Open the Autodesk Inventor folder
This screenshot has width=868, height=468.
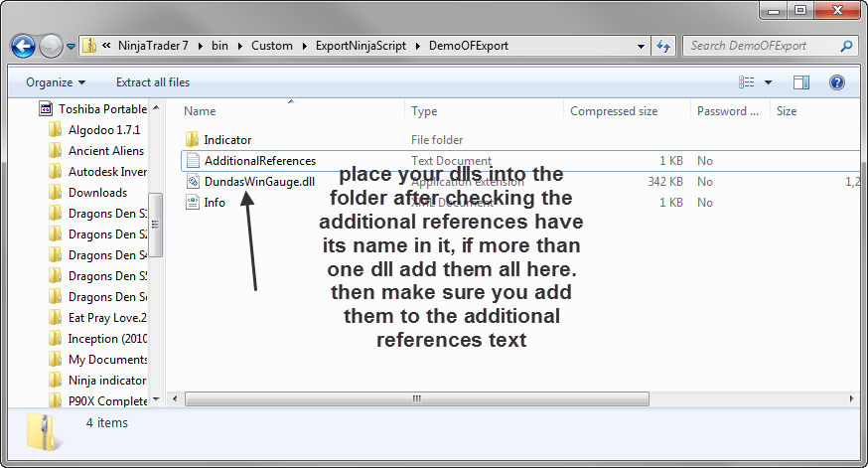(x=107, y=172)
